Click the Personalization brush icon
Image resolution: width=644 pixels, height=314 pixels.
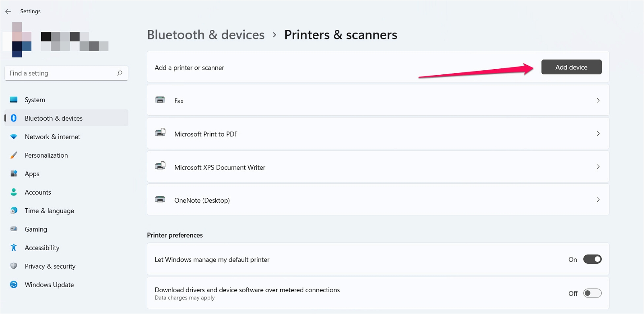click(14, 155)
